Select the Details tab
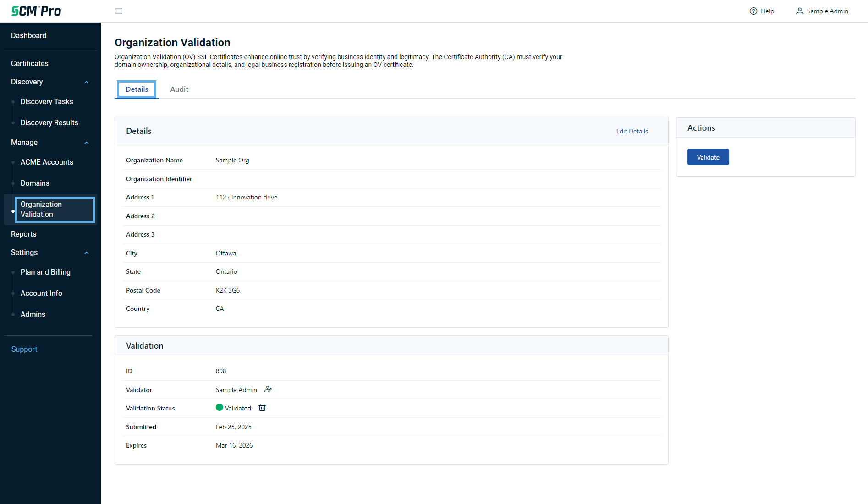868x504 pixels. click(137, 89)
